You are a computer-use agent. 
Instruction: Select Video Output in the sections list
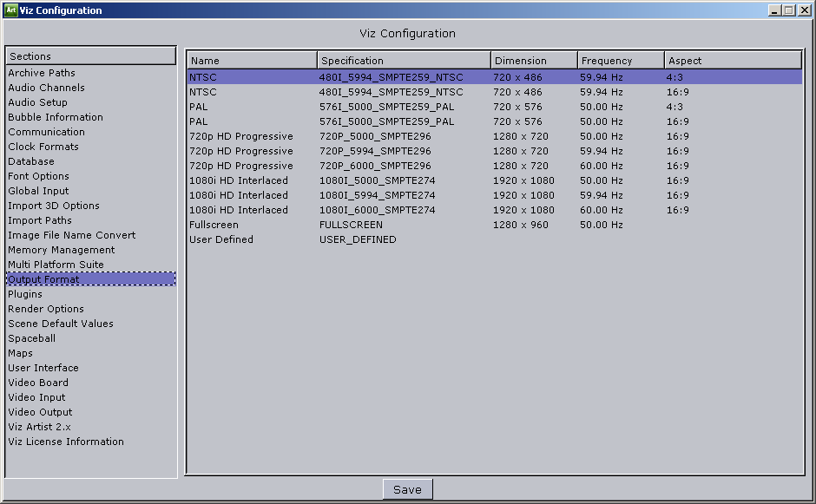[x=40, y=412]
